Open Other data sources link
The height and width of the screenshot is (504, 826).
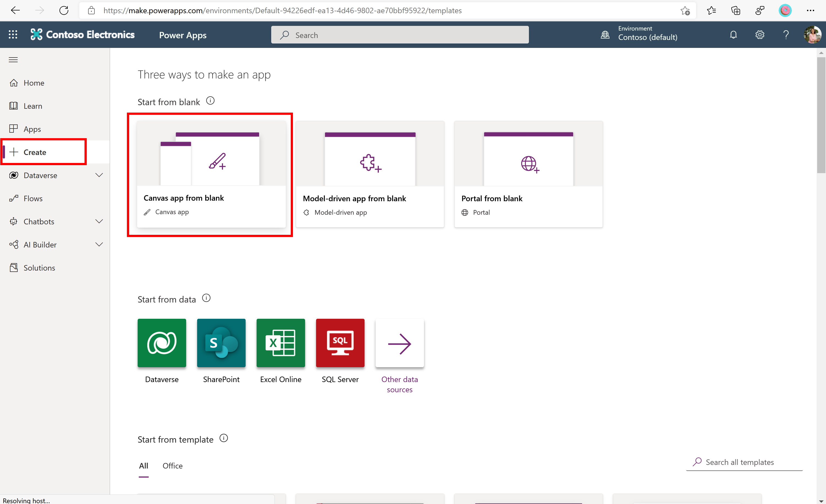click(x=399, y=384)
